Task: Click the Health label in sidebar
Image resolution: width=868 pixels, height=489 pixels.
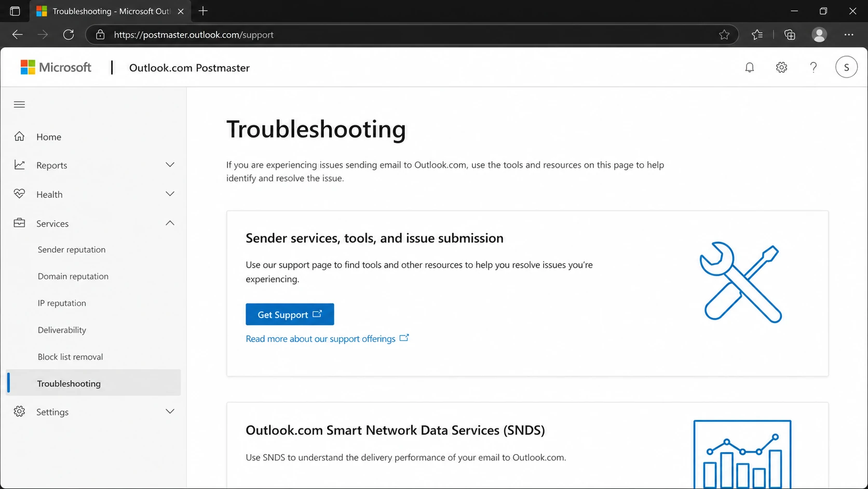Action: pyautogui.click(x=49, y=194)
